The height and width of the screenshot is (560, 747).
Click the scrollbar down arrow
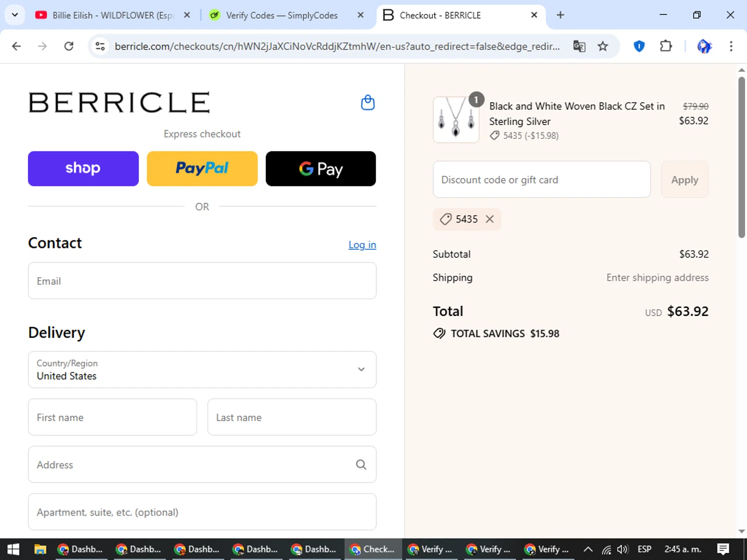pyautogui.click(x=742, y=532)
